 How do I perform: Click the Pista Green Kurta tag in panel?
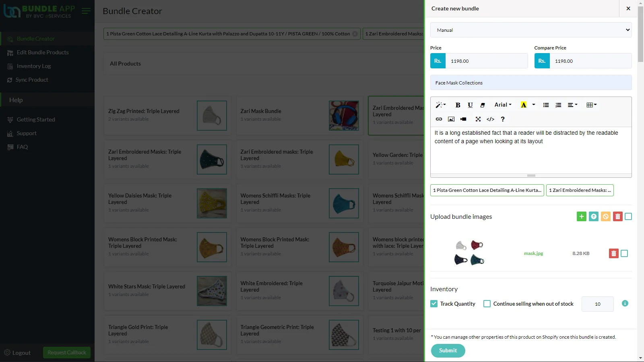point(487,190)
